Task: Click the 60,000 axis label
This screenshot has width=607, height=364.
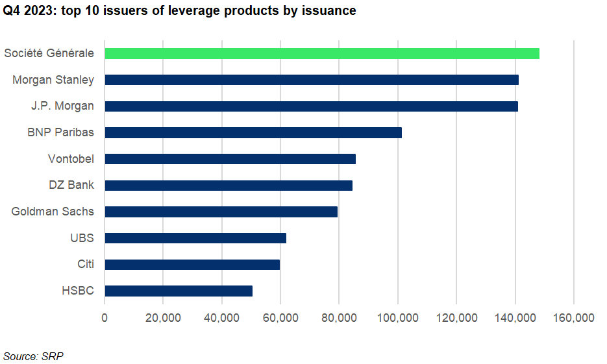Action: pos(280,318)
